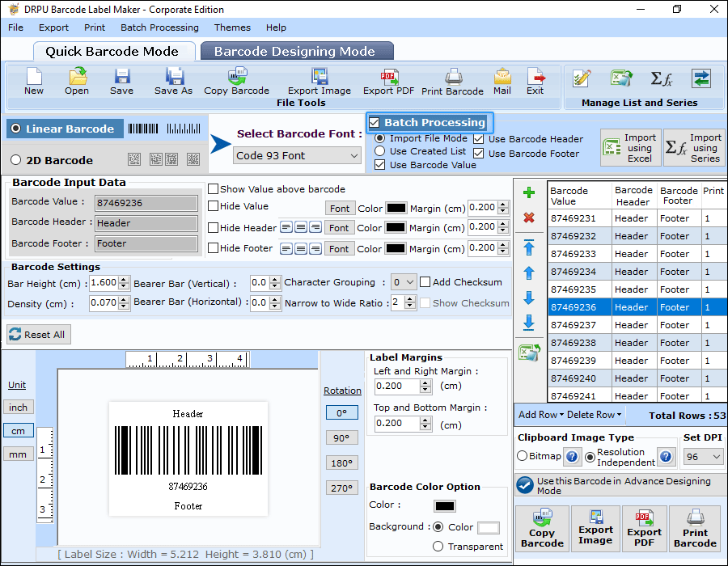Open the Batch Processing menu
This screenshot has height=566, width=728.
click(159, 27)
